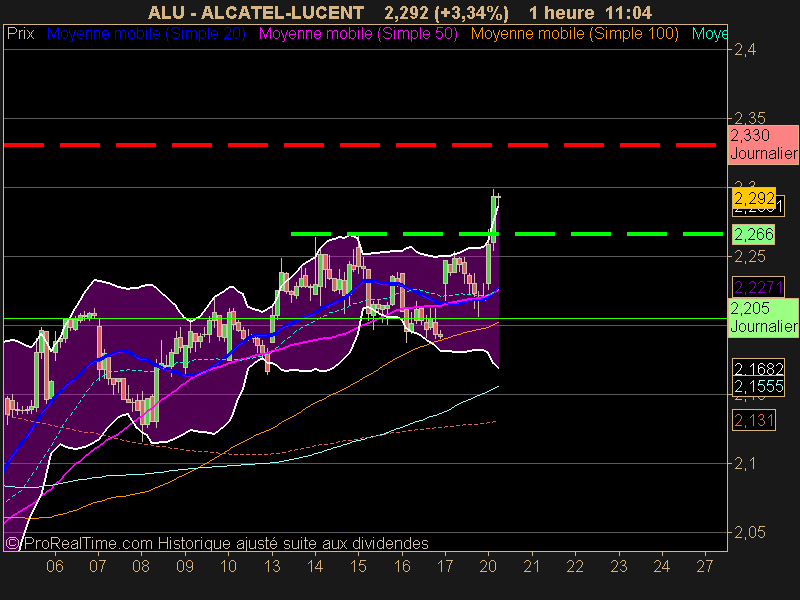The image size is (800, 600).
Task: Click date label 27 on time axis
Action: click(705, 566)
